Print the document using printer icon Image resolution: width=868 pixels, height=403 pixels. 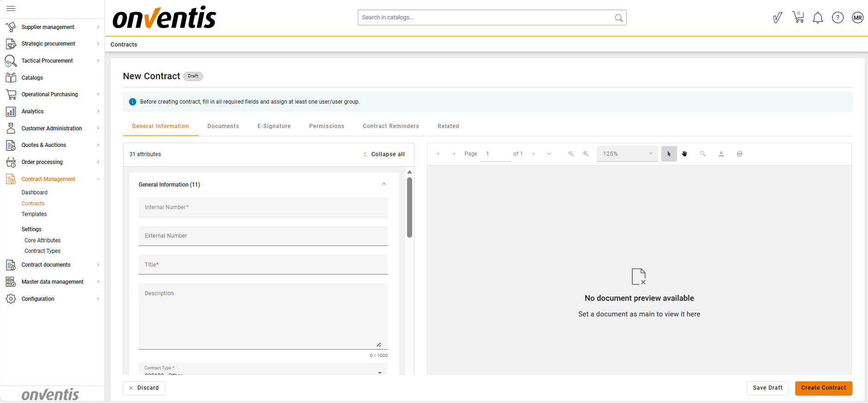pyautogui.click(x=740, y=154)
